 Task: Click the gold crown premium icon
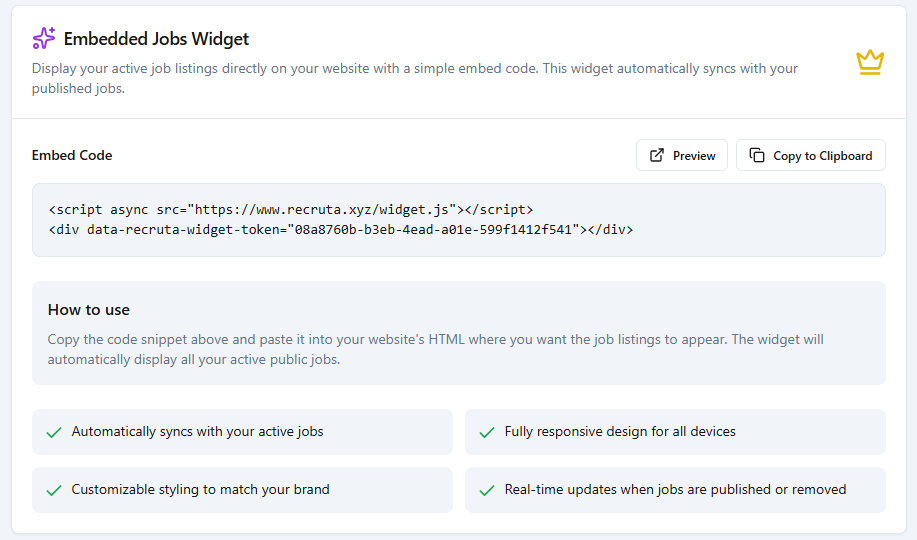pyautogui.click(x=870, y=62)
